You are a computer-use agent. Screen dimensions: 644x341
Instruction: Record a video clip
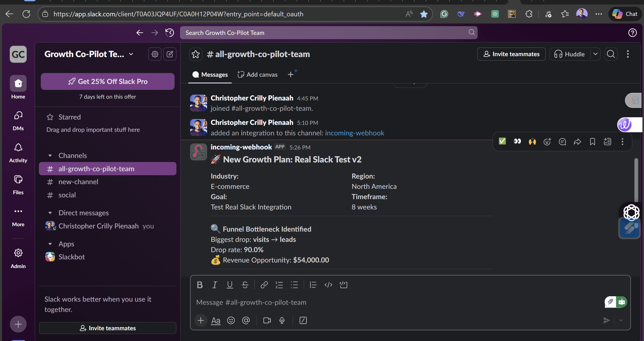point(267,320)
